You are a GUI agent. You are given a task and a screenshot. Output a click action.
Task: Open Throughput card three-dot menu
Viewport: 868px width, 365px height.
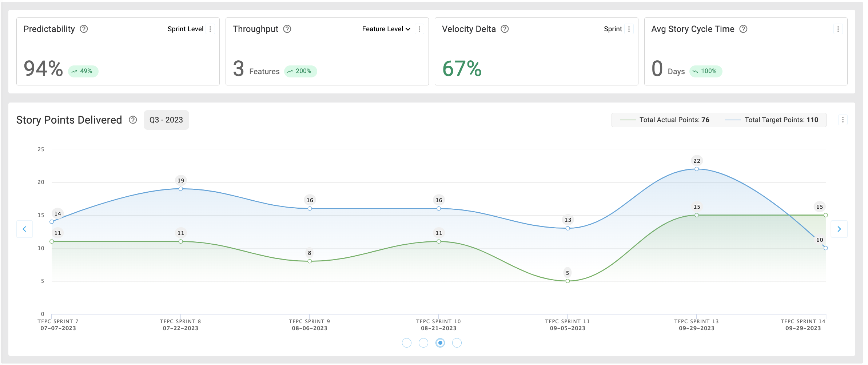[419, 29]
